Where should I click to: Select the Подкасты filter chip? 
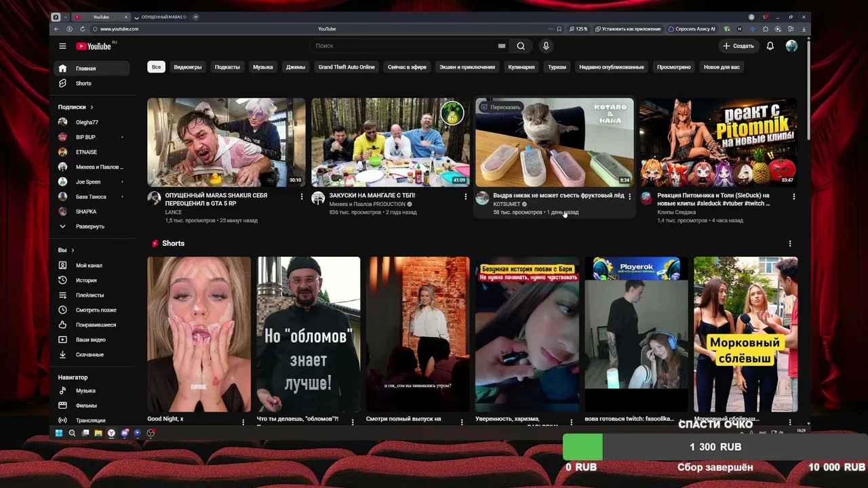(x=227, y=67)
